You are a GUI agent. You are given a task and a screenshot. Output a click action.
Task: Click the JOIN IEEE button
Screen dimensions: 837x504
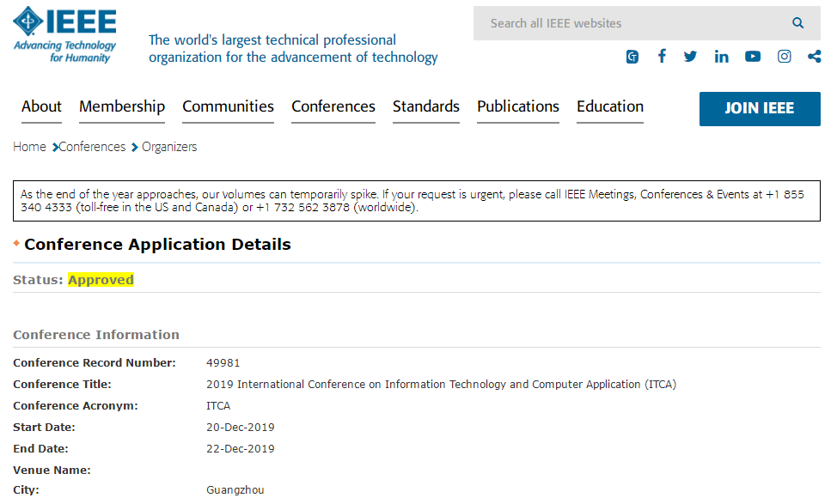pyautogui.click(x=760, y=109)
